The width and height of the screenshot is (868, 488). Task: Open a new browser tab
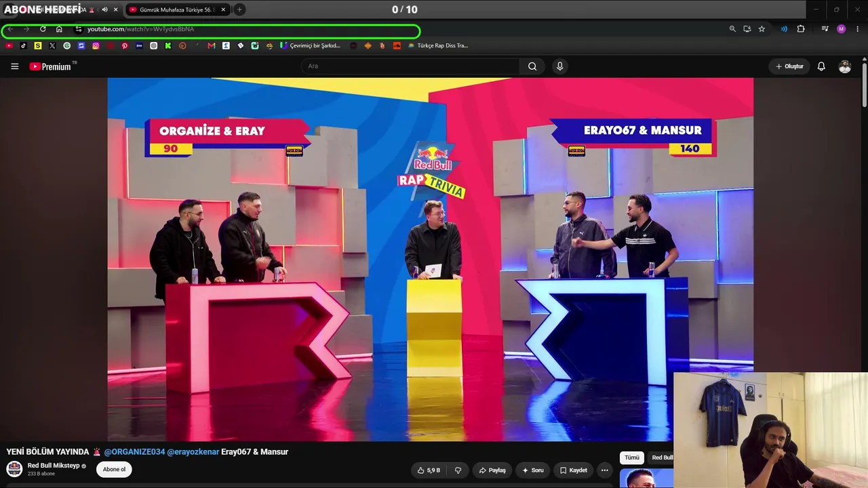[239, 9]
